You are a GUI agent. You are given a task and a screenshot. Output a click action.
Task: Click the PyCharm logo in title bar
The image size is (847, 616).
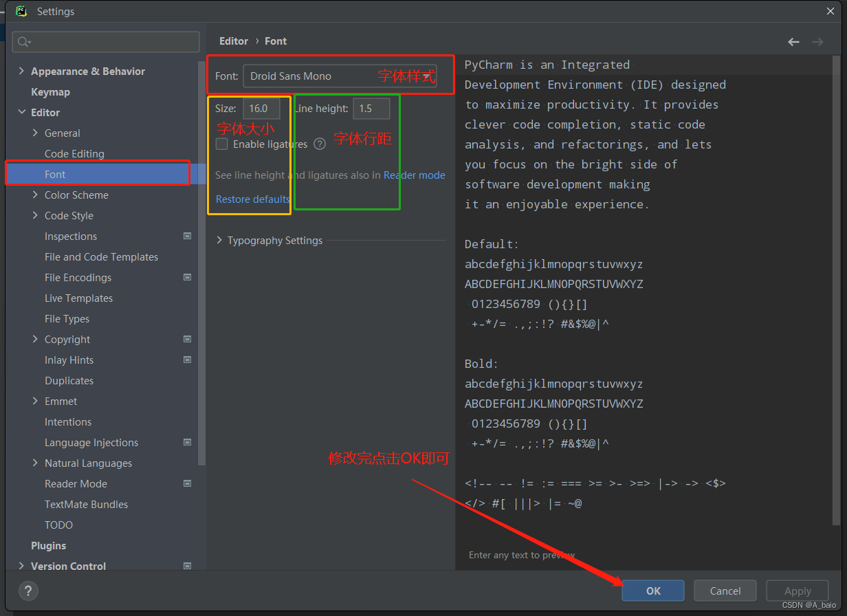click(21, 11)
